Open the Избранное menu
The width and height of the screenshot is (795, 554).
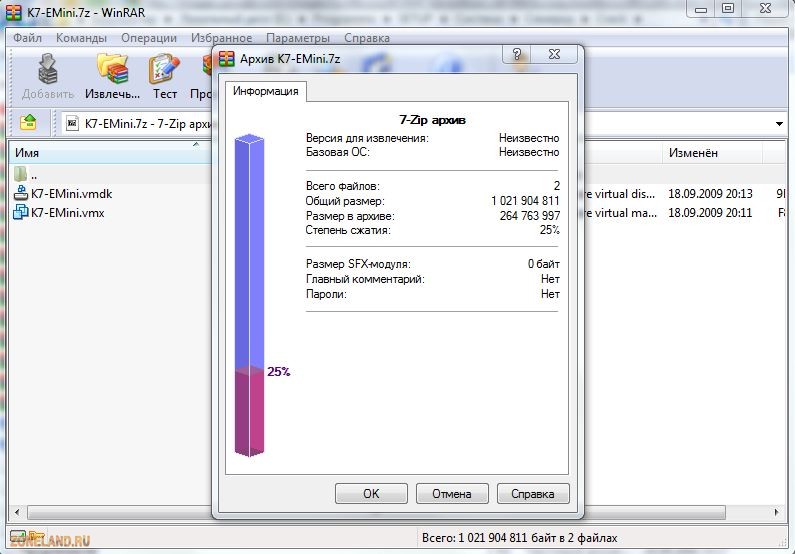(221, 38)
